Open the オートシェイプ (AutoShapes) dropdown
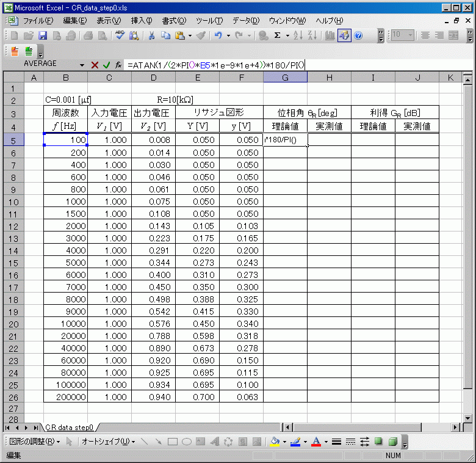476x463 pixels. 109,442
